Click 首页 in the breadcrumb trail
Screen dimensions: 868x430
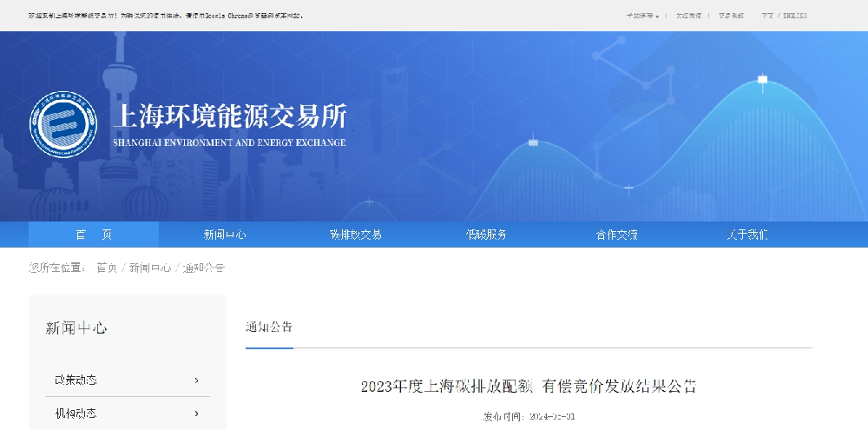click(106, 268)
